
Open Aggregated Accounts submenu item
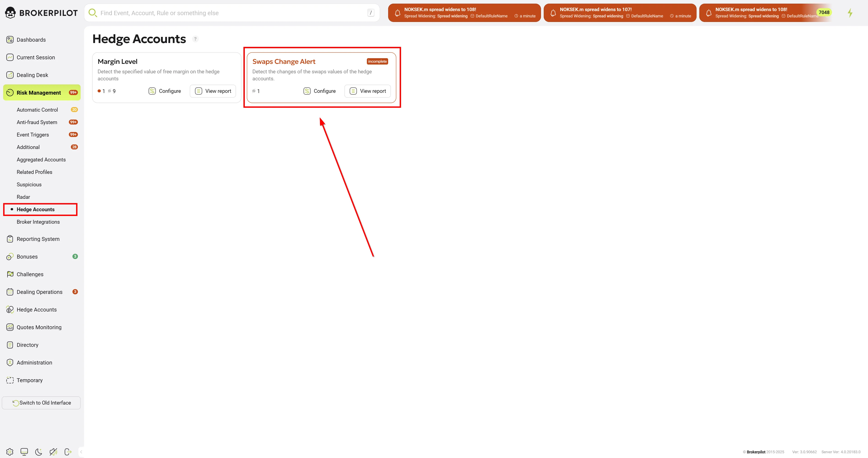click(41, 160)
